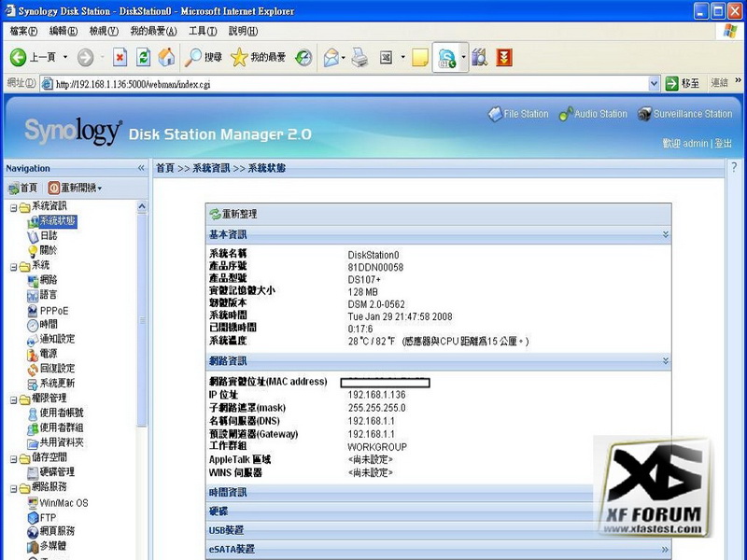This screenshot has height=560, width=747.
Task: Open the 檔案(F) menu
Action: (23, 32)
